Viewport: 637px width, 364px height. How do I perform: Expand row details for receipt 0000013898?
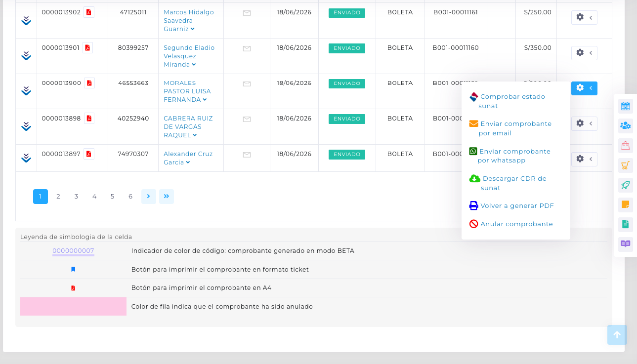[x=27, y=126]
